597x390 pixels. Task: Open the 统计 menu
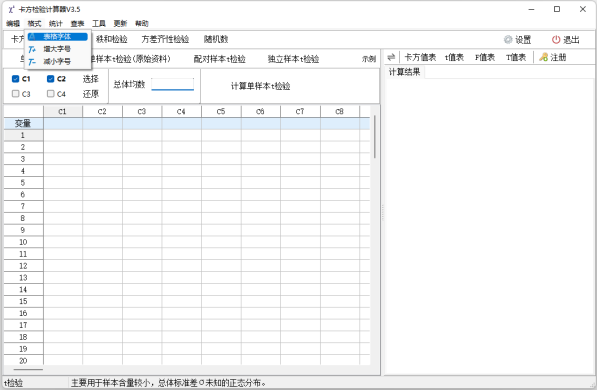(56, 23)
